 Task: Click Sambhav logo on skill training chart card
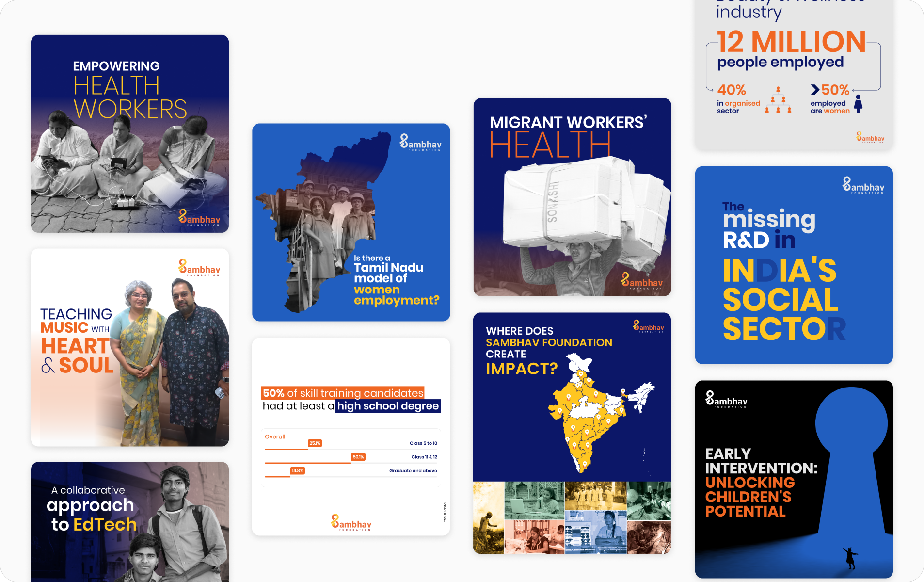coord(351,523)
